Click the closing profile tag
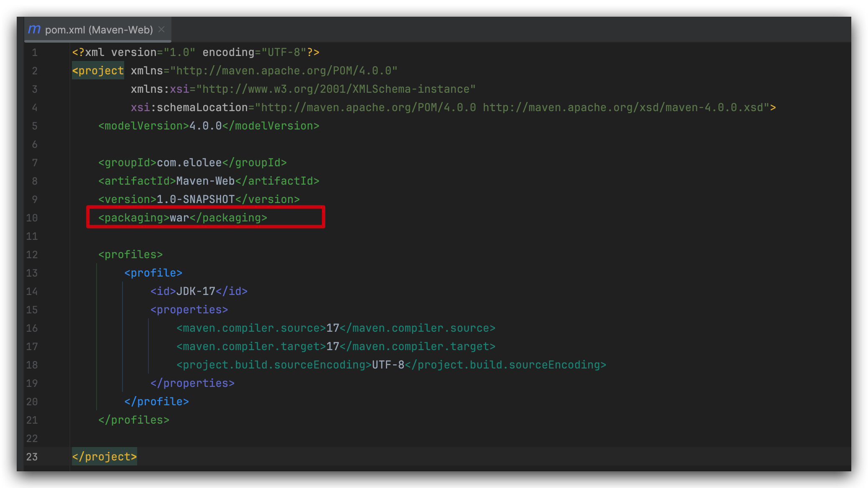Image resolution: width=868 pixels, height=488 pixels. pos(156,402)
